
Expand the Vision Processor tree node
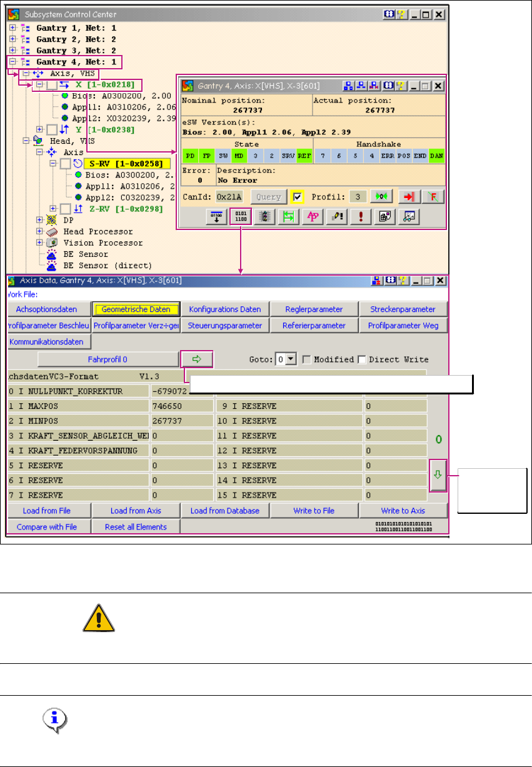[40, 243]
